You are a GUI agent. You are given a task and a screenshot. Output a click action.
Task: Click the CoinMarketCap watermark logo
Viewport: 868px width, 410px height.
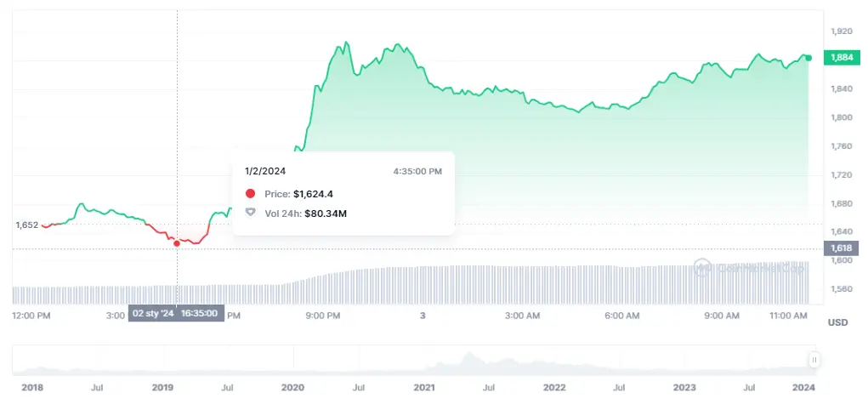tap(702, 267)
